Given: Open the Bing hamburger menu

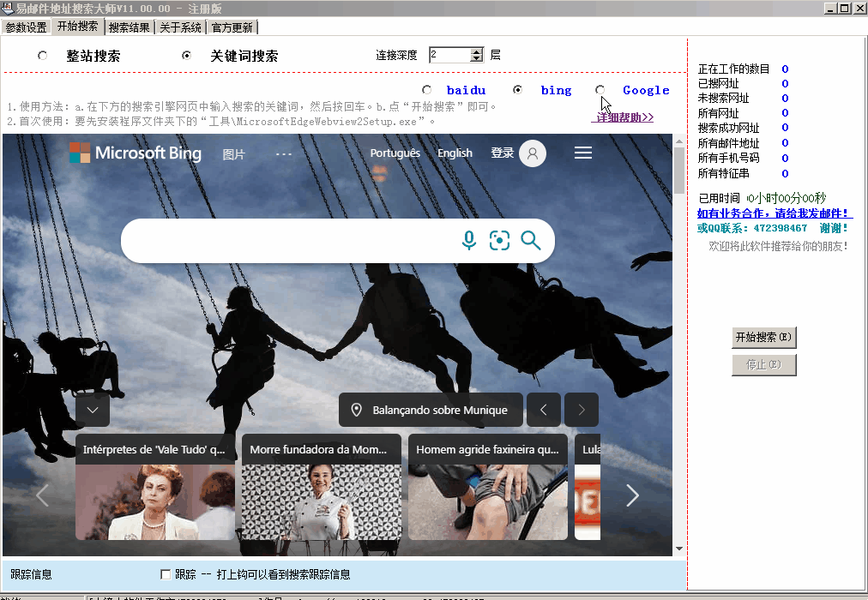Looking at the screenshot, I should click(583, 153).
